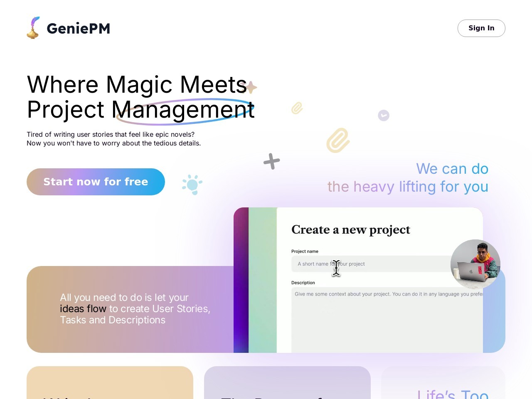Image resolution: width=532 pixels, height=399 pixels.
Task: Click the tan sparkle star icon
Action: point(249,87)
